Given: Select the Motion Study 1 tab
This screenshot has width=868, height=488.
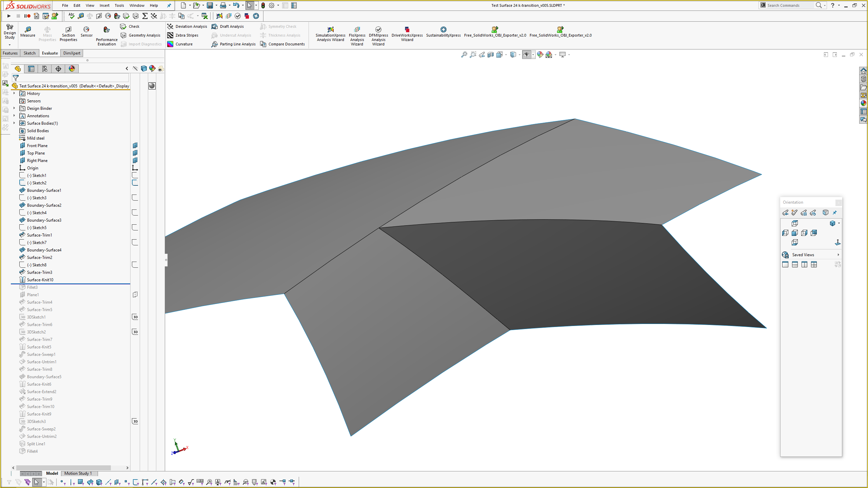Looking at the screenshot, I should coord(78,473).
